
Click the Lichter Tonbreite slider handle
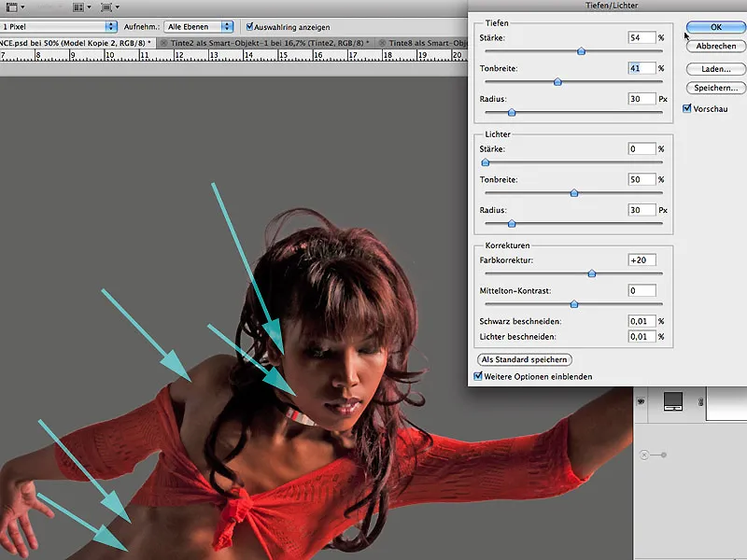click(574, 193)
